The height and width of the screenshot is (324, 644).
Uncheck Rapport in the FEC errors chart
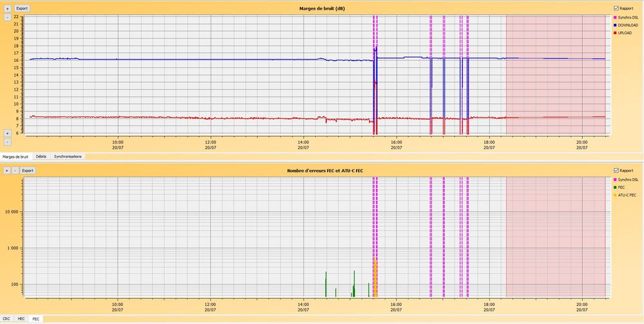(616, 171)
